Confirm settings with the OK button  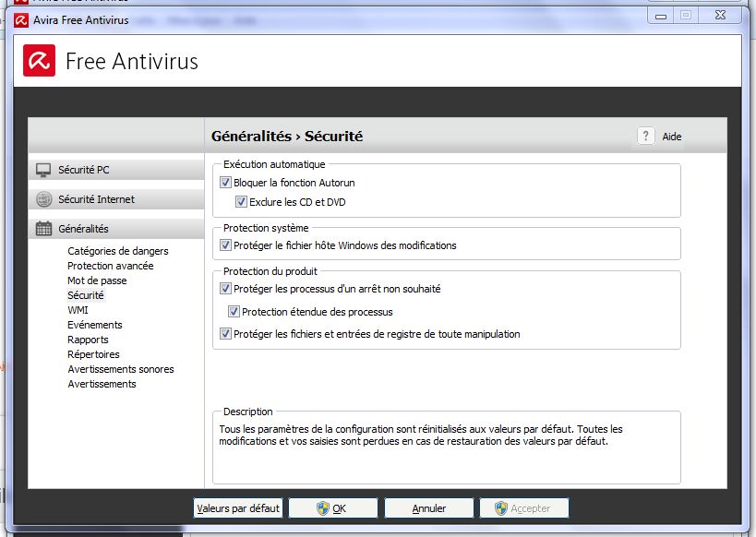pyautogui.click(x=333, y=508)
